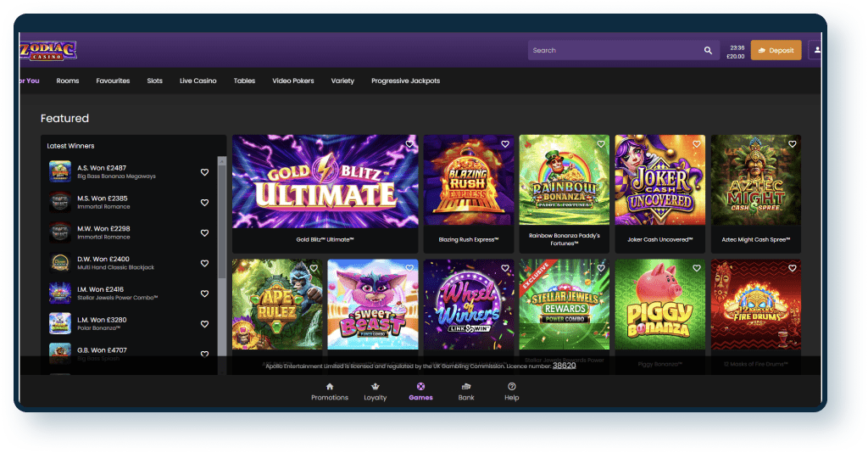Favourite M.S. Immortal Romance entry

[x=204, y=203]
